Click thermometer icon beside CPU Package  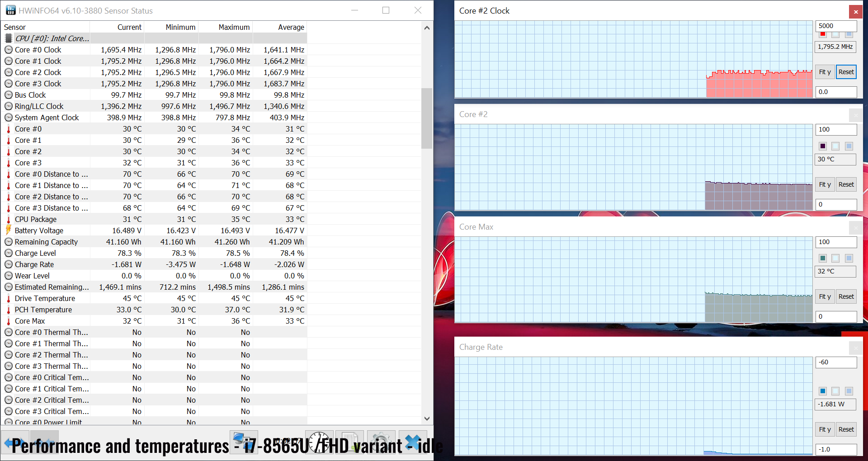tap(9, 219)
